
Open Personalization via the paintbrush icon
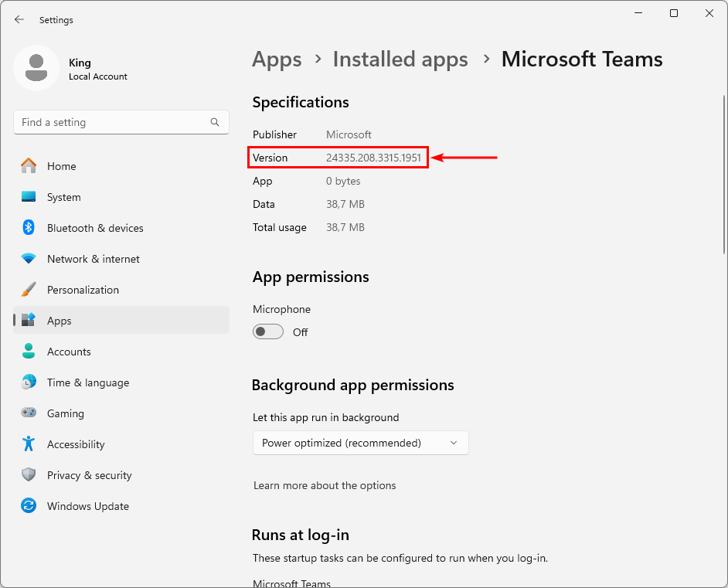pyautogui.click(x=29, y=290)
